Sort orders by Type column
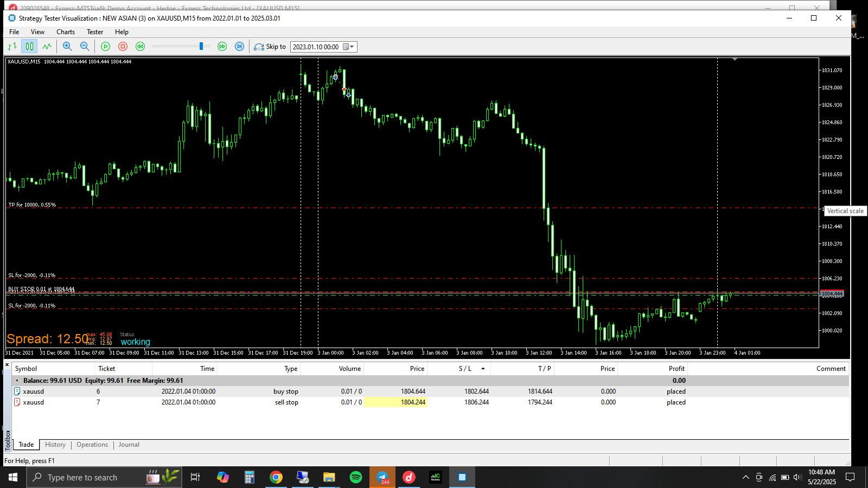The width and height of the screenshot is (868, 488). click(259, 369)
